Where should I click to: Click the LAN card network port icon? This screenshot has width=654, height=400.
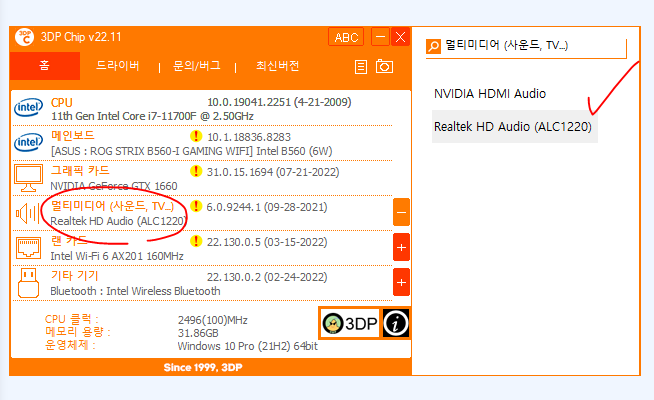[x=28, y=248]
